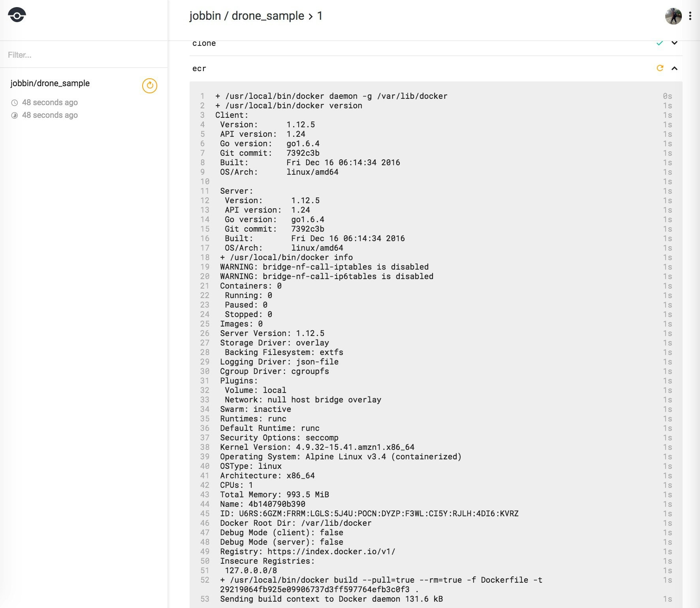Click log line 'Volume: local'

click(x=256, y=390)
